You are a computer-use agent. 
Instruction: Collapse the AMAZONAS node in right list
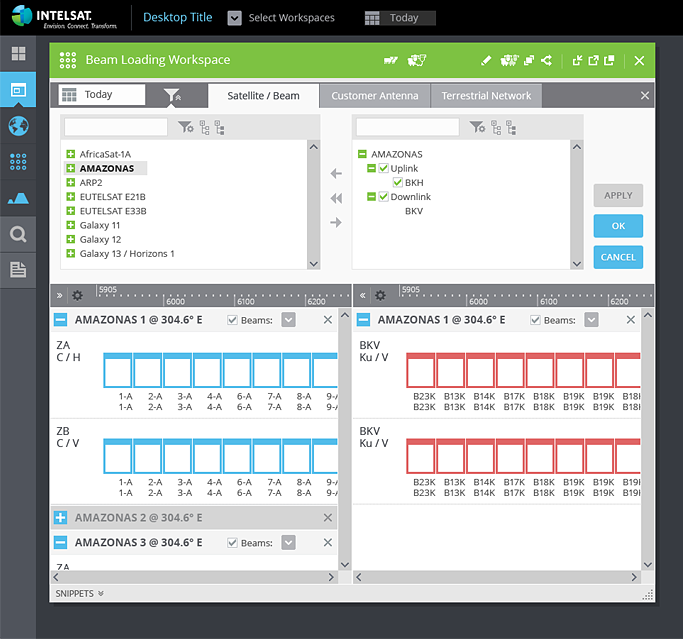362,154
